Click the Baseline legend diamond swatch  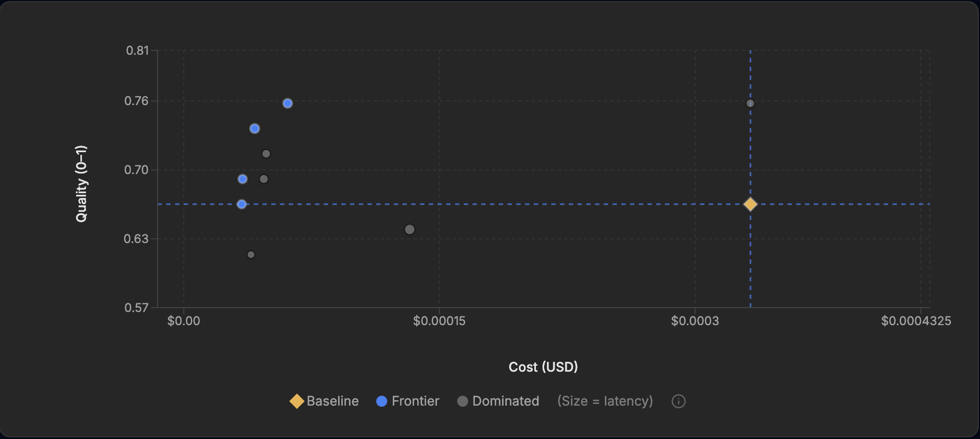[296, 401]
